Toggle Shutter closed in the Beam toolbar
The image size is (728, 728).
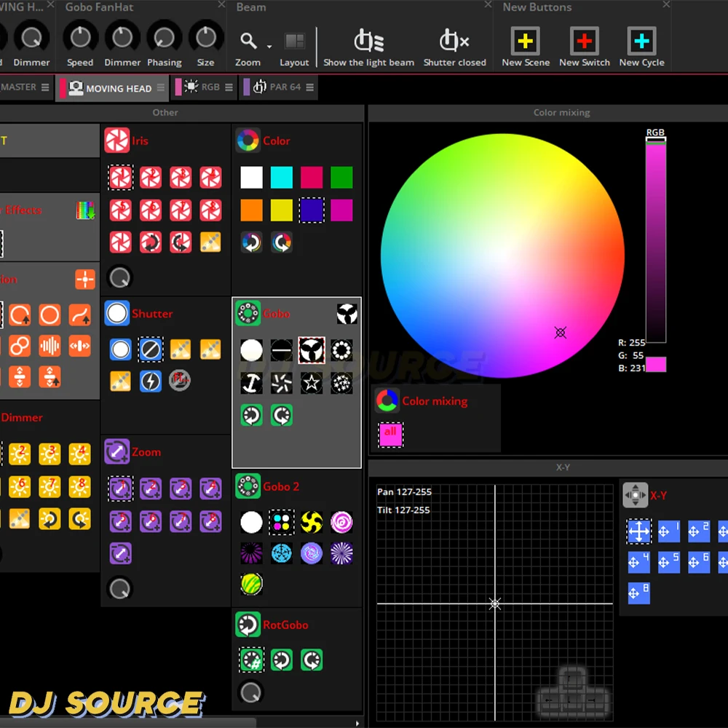tap(454, 41)
